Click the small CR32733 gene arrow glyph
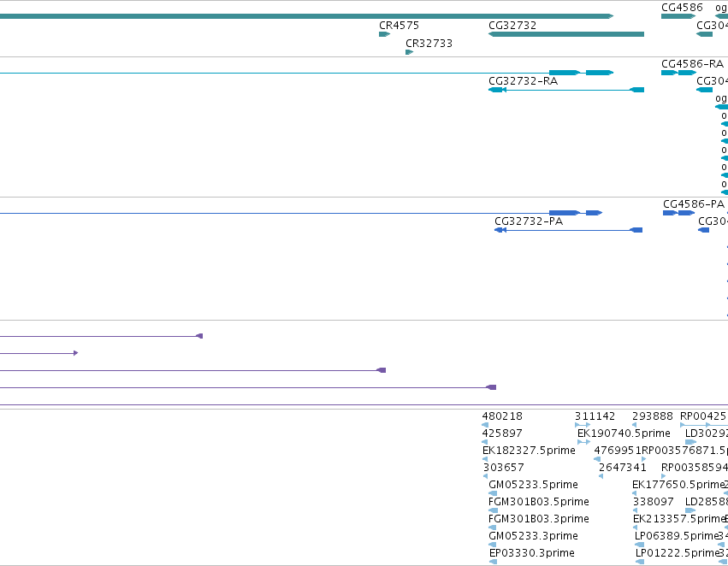The width and height of the screenshot is (728, 566). pos(409,52)
